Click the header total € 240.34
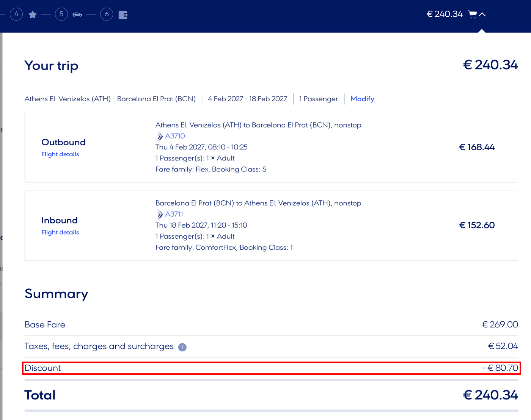 pos(445,14)
